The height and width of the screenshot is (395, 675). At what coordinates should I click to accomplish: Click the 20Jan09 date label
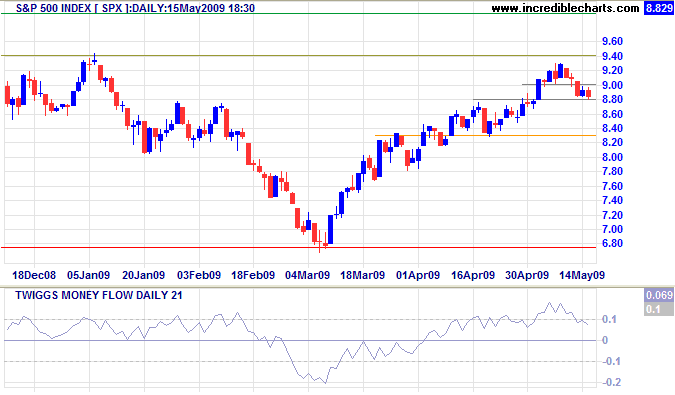pos(143,275)
